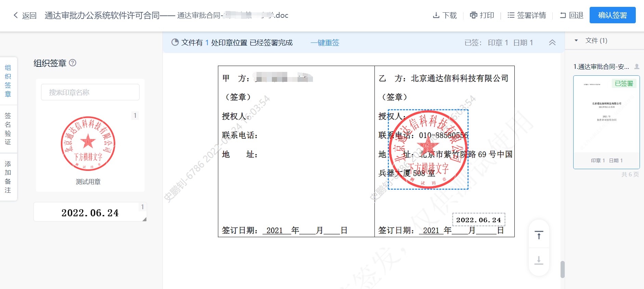Image resolution: width=644 pixels, height=289 pixels.
Task: Click the 一键重签 re-sign link
Action: click(x=325, y=43)
